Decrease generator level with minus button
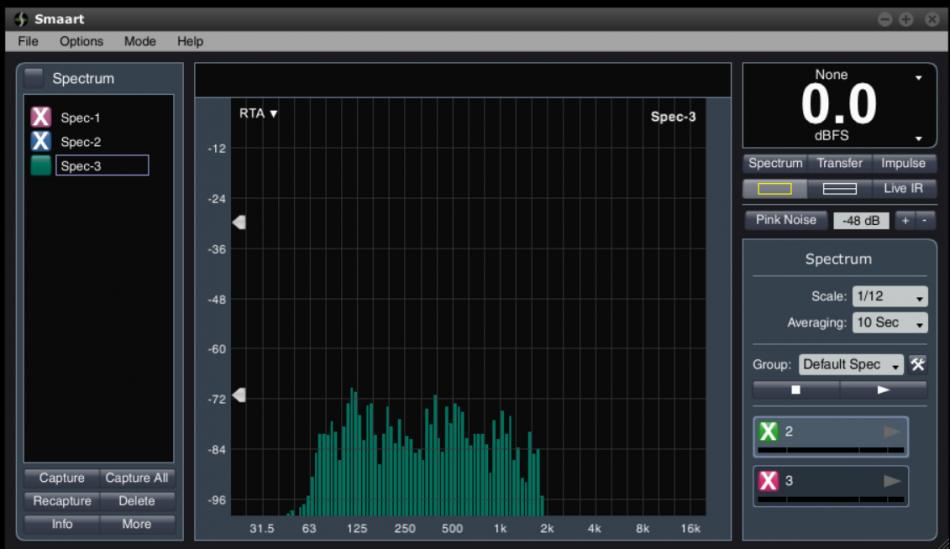Screen dimensions: 950x549 [925, 221]
